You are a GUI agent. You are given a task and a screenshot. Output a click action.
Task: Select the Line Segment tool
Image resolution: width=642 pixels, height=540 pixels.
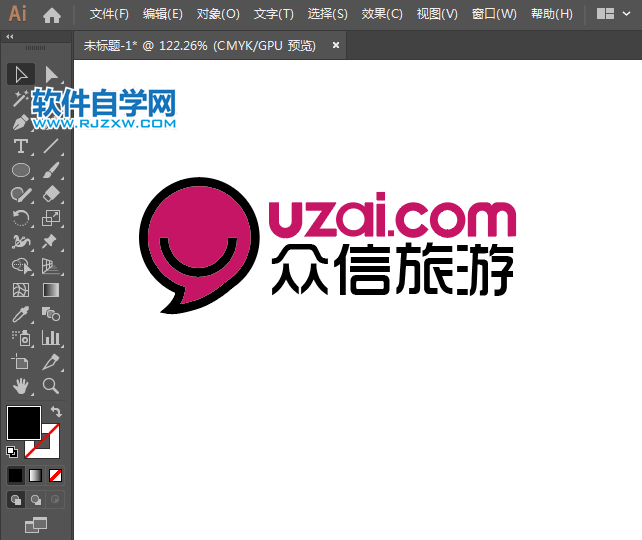pos(51,146)
